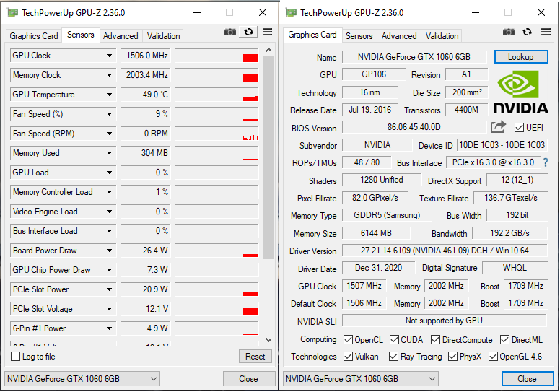Enable the Log to file checkbox
The height and width of the screenshot is (392, 560).
click(x=16, y=357)
